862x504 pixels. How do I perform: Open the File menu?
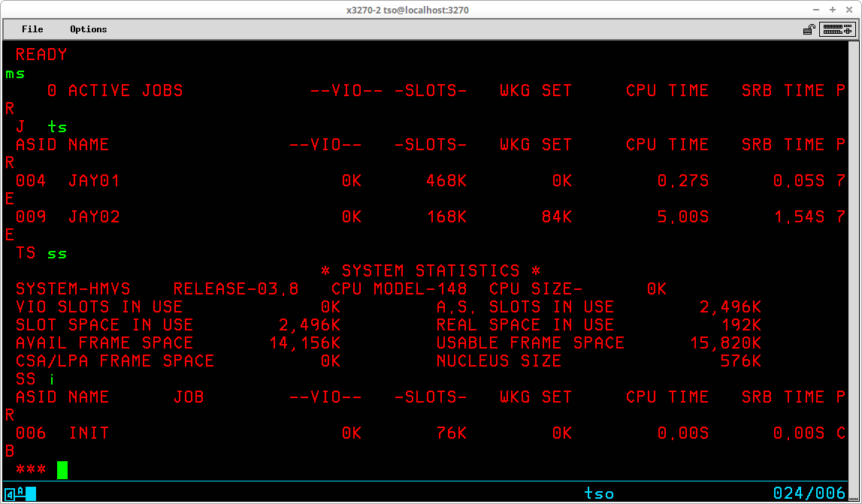coord(32,29)
